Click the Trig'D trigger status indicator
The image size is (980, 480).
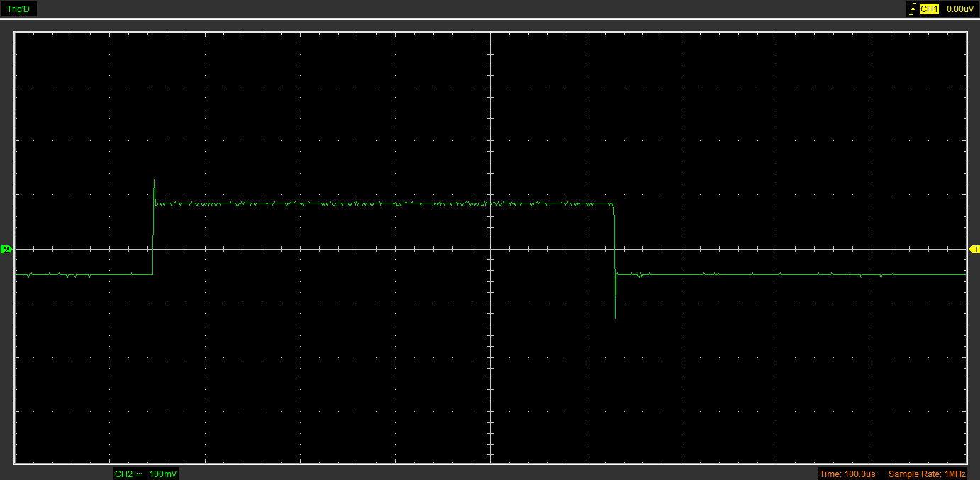pyautogui.click(x=18, y=9)
